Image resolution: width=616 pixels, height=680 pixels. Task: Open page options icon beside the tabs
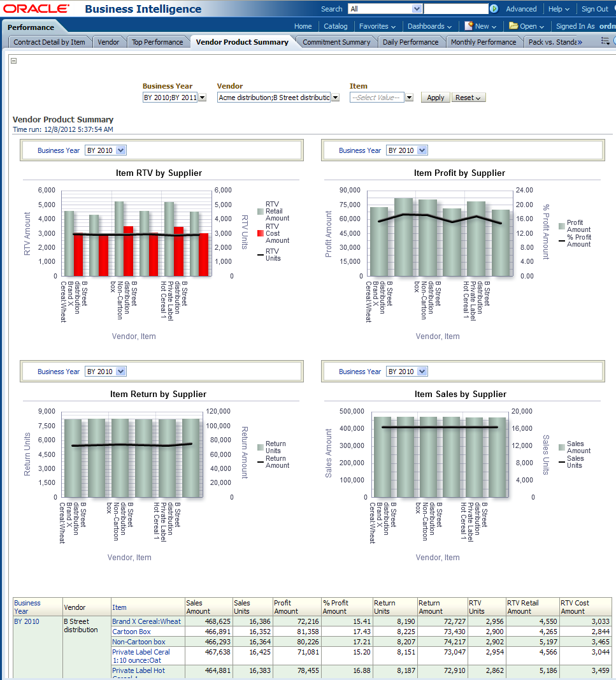[605, 41]
